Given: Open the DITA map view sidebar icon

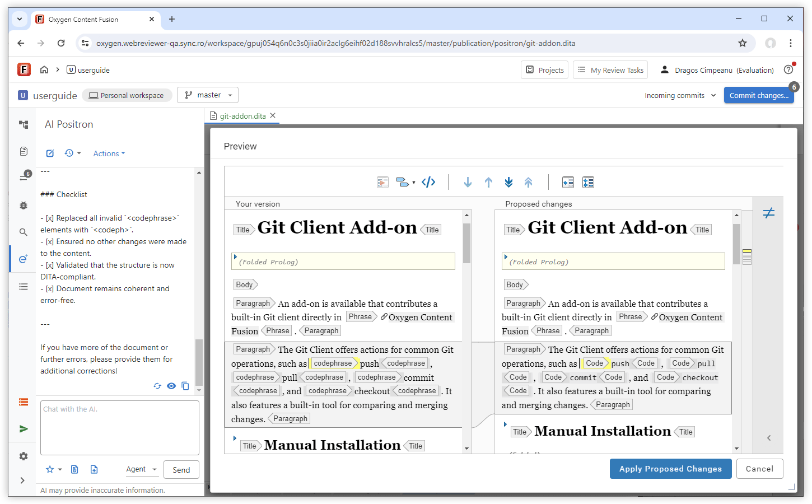Looking at the screenshot, I should click(x=24, y=124).
